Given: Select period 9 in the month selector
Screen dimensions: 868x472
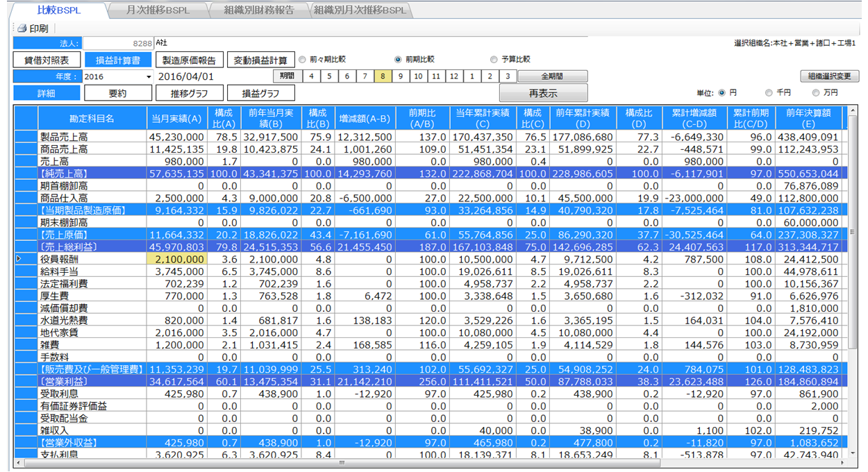Looking at the screenshot, I should [x=401, y=76].
